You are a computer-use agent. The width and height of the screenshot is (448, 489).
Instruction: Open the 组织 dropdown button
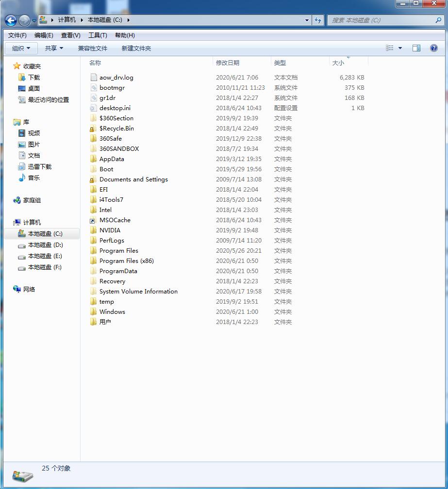pyautogui.click(x=21, y=49)
